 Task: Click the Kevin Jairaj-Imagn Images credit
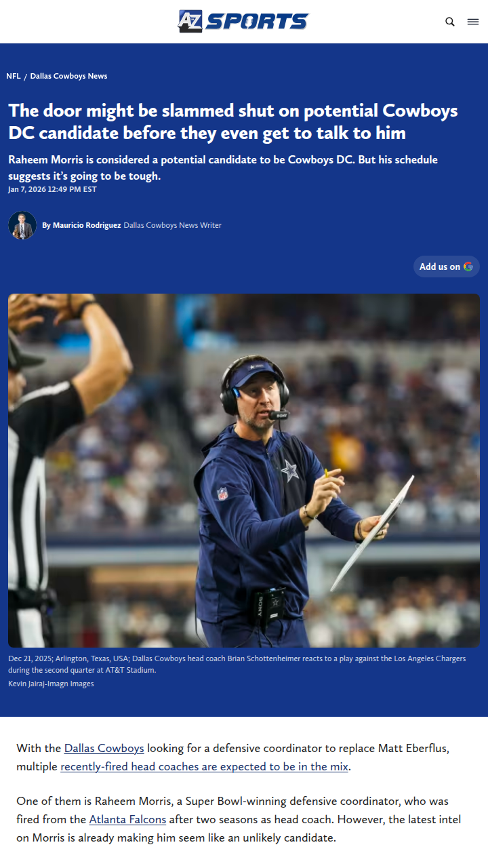point(51,684)
